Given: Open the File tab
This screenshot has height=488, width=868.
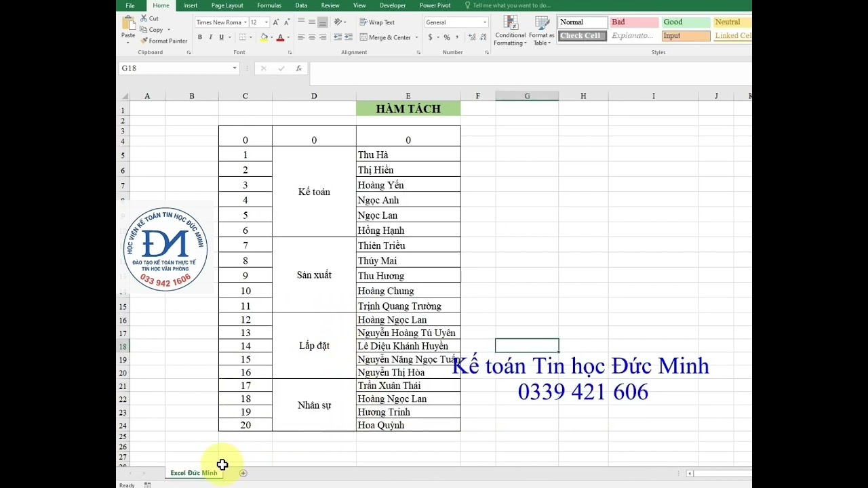Looking at the screenshot, I should pyautogui.click(x=130, y=5).
